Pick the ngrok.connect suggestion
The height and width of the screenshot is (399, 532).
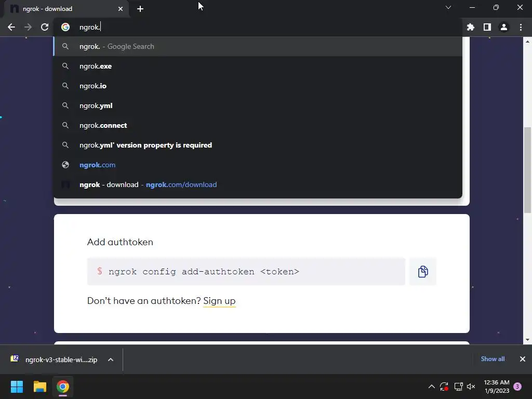(x=258, y=125)
